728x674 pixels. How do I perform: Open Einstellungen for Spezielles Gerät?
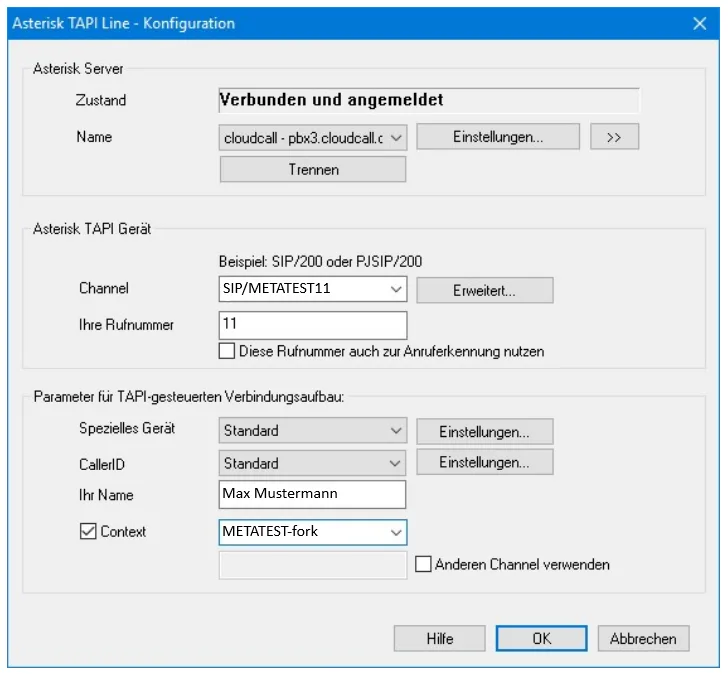point(484,431)
